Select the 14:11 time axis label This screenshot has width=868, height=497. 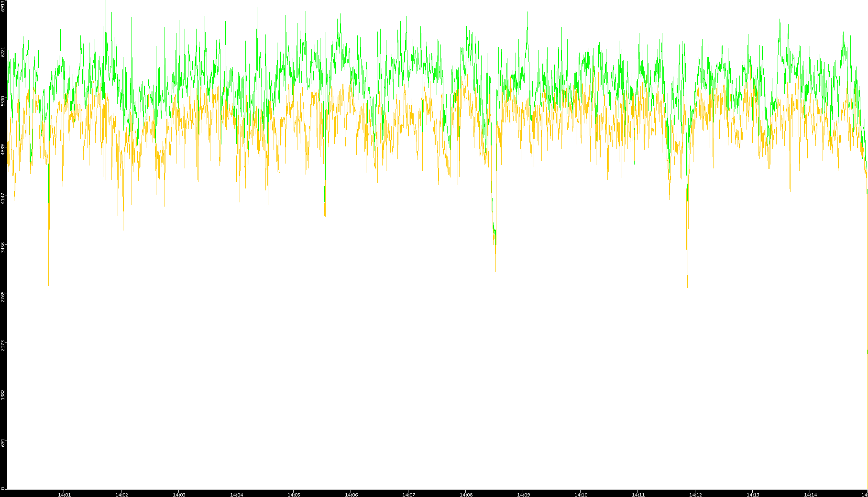(638, 495)
